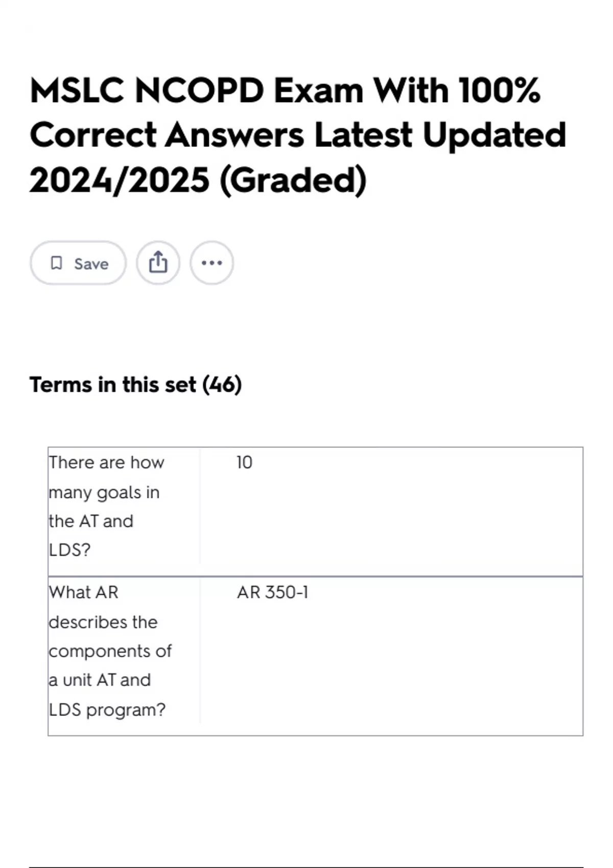613x868 pixels.
Task: Click the "LDS program?" text line
Action: point(107,710)
